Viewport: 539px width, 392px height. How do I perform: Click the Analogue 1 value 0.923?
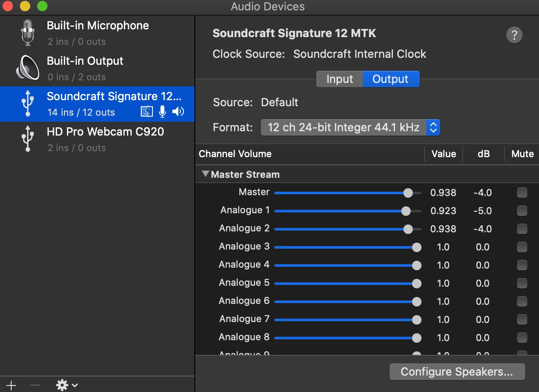[x=443, y=211]
